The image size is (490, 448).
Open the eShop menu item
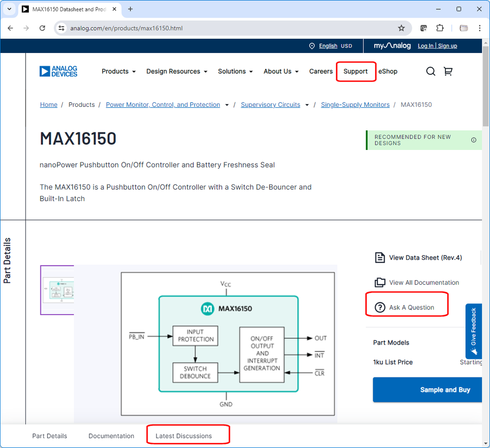388,71
